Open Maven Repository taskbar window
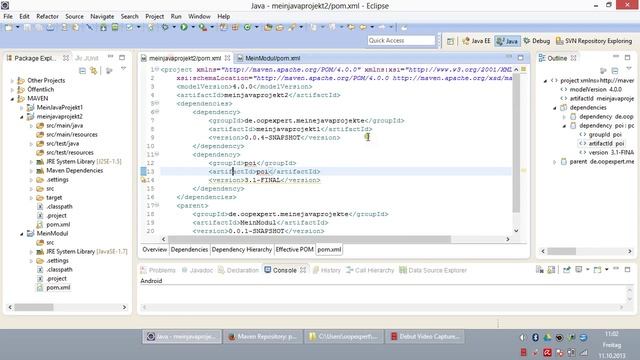Screen dimensions: 640x360 click(x=263, y=337)
